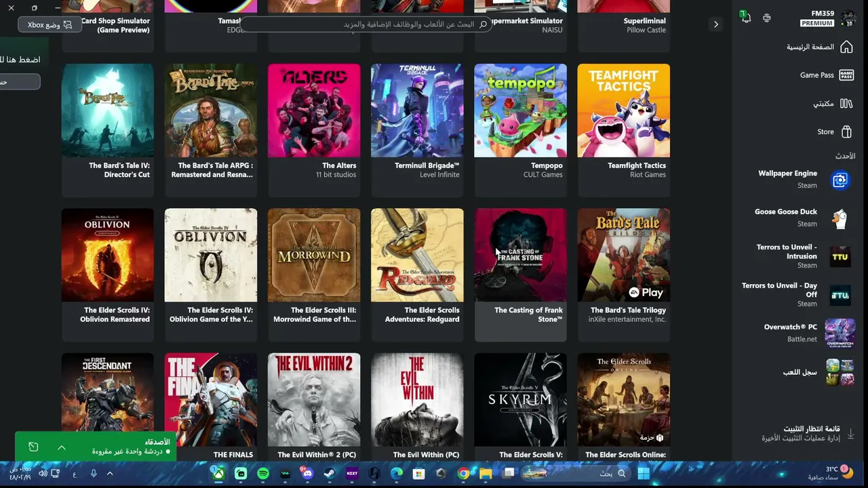Open the Windows Start menu

(644, 474)
